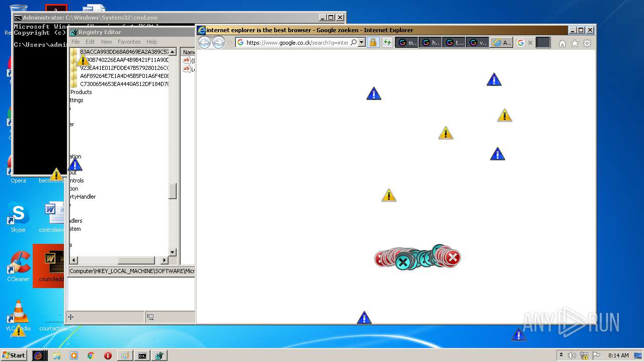Close the active Google tab

(530, 43)
